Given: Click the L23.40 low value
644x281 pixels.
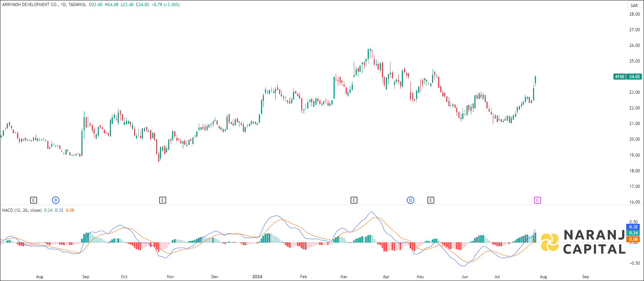Looking at the screenshot, I should [x=127, y=5].
